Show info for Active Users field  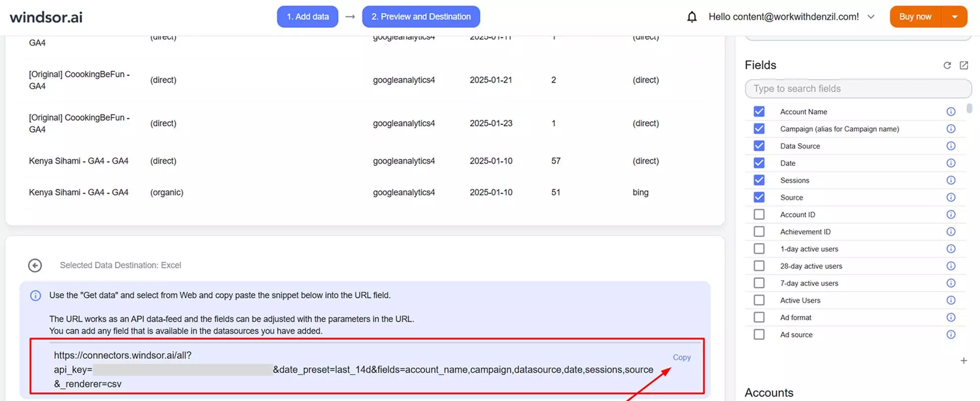pos(951,301)
